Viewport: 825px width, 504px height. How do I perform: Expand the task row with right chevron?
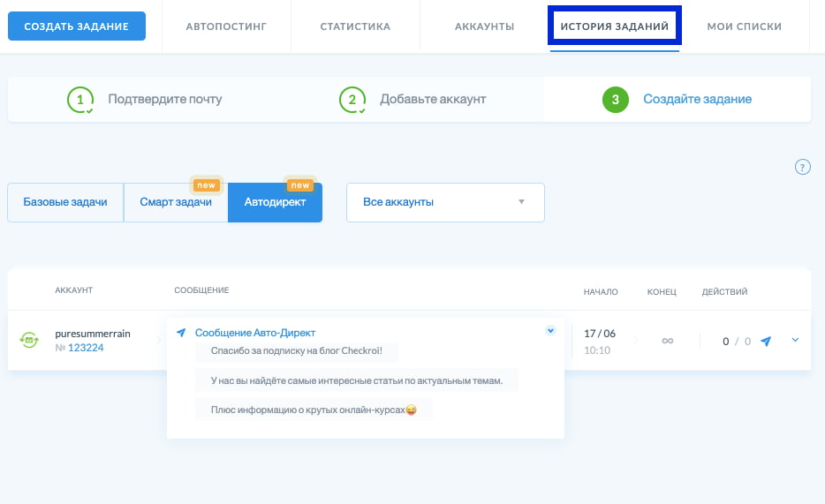(795, 341)
